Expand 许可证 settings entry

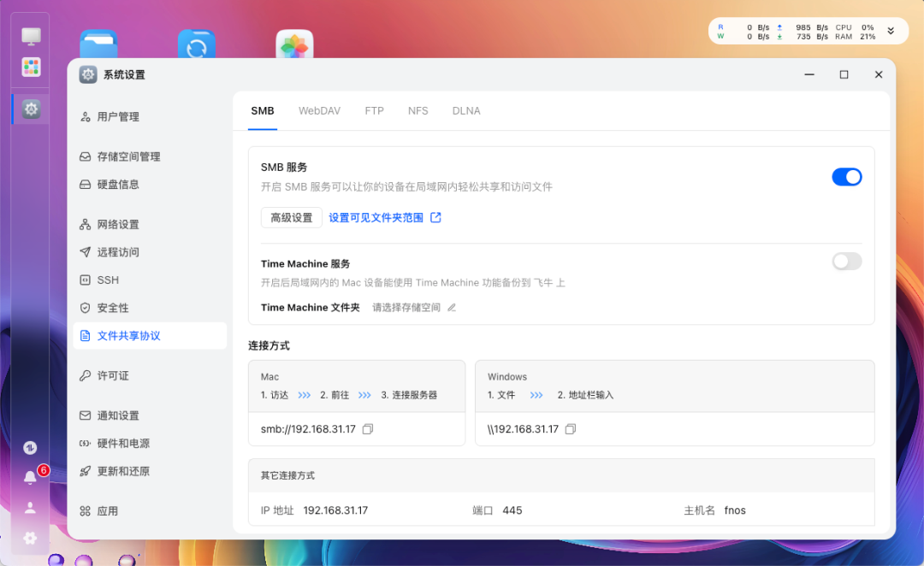115,374
